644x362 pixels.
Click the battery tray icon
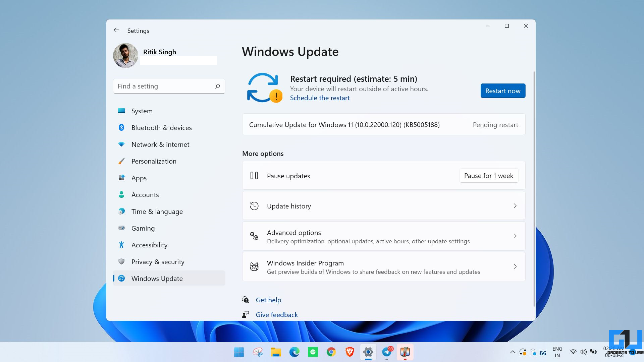[x=593, y=352]
